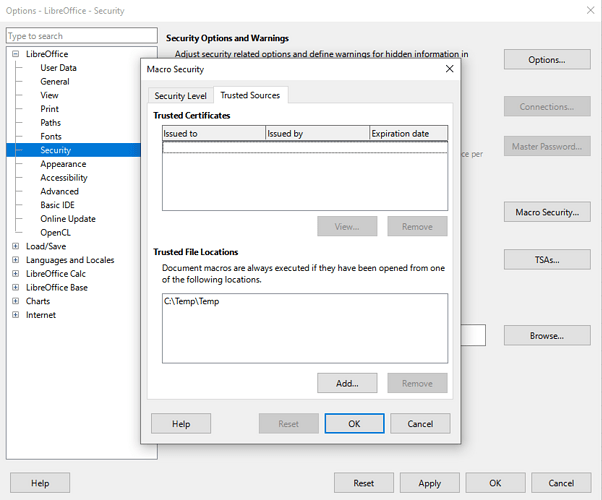Screen dimensions: 602x500
Task: Collapse the LibreOffice tree node
Action: tap(15, 54)
